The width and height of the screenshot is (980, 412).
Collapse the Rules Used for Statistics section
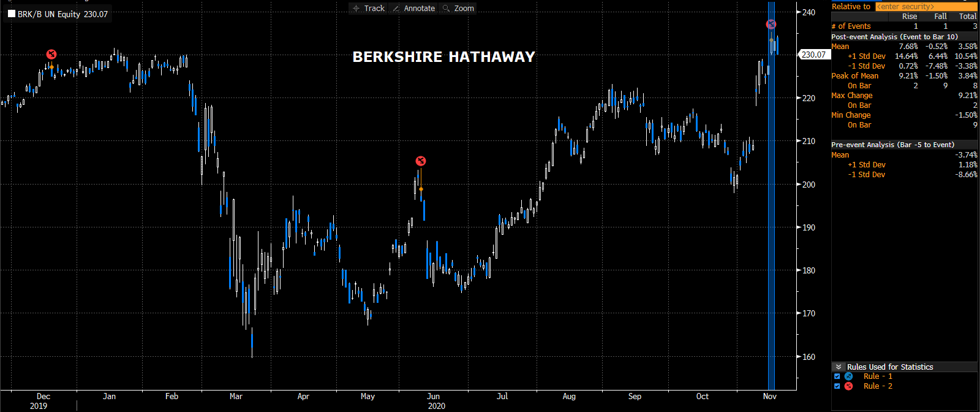tap(839, 367)
